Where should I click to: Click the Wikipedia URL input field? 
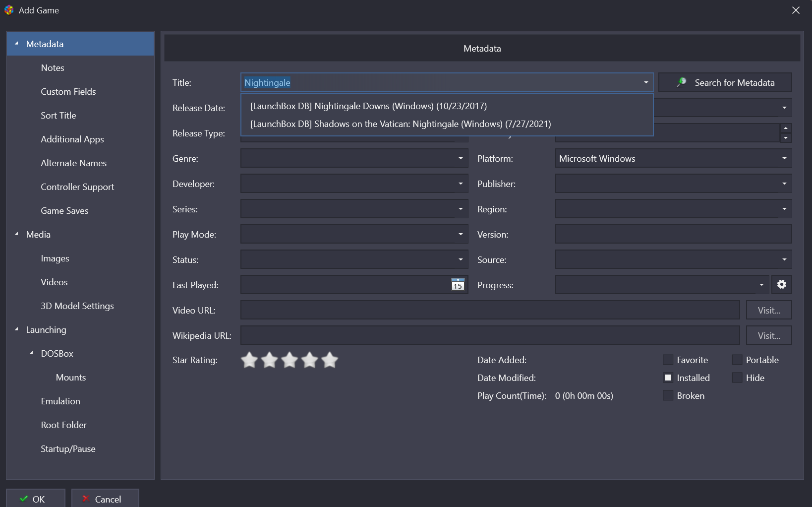490,335
